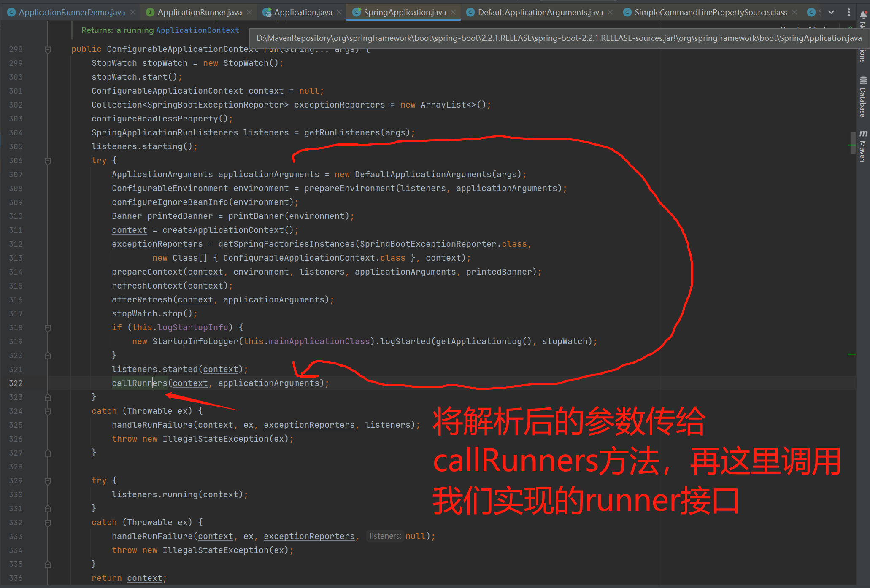Image resolution: width=870 pixels, height=588 pixels.
Task: Click callRunners method call on line 322
Action: 140,383
